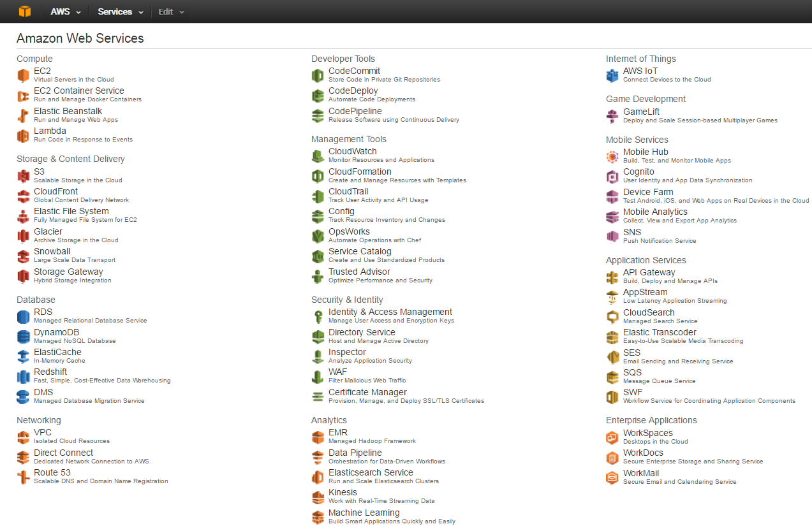Open the Elastic Transcoder link
Screen dimensions: 812x531
click(660, 332)
